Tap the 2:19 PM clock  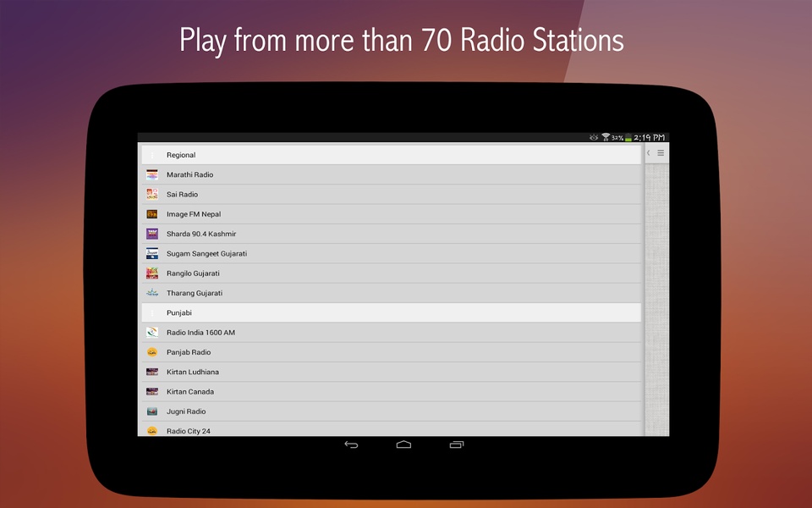tap(650, 137)
